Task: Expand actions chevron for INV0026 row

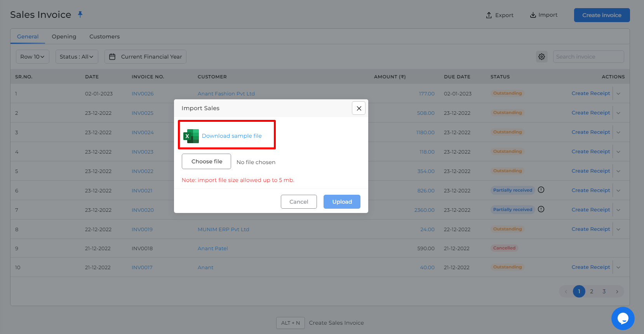Action: (618, 93)
